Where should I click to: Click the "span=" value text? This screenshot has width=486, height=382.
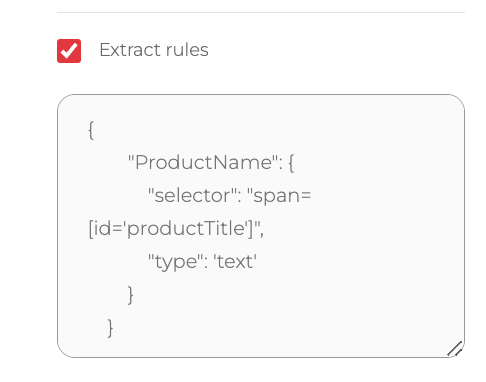[x=279, y=196]
